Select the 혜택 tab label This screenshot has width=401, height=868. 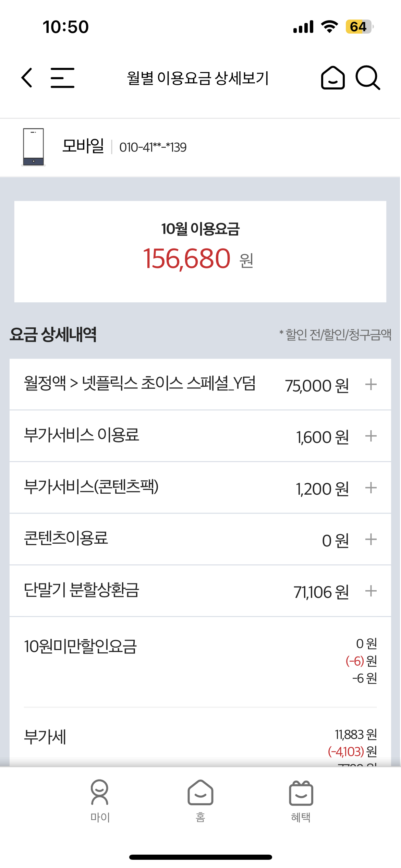(x=301, y=818)
